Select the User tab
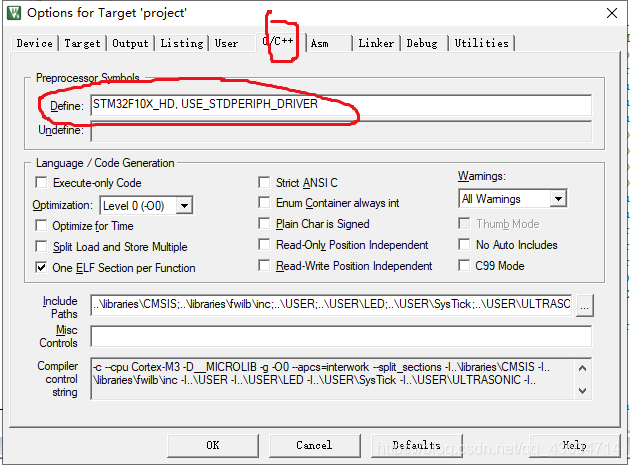Viewport: 630px width, 467px height. 226,43
